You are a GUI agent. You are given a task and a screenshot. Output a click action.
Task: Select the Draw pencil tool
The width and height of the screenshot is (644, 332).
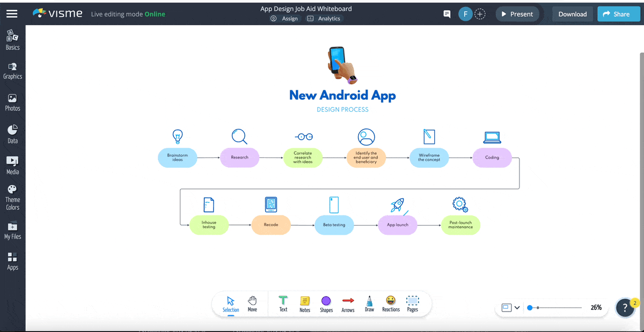(369, 304)
